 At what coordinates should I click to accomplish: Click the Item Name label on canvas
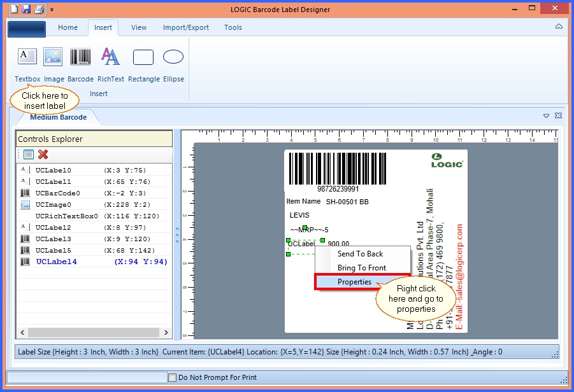pos(303,201)
